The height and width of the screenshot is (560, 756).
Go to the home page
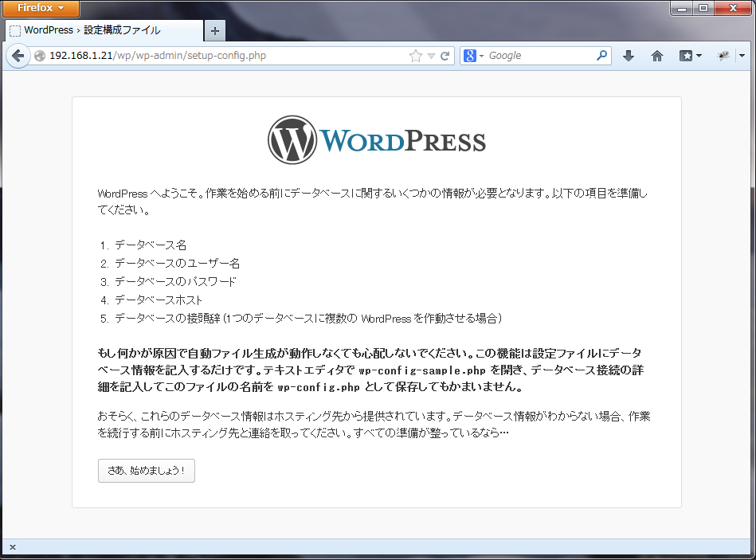657,56
